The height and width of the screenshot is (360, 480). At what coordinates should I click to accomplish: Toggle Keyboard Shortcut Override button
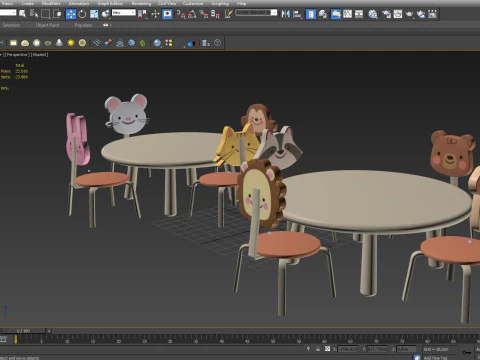tap(167, 14)
